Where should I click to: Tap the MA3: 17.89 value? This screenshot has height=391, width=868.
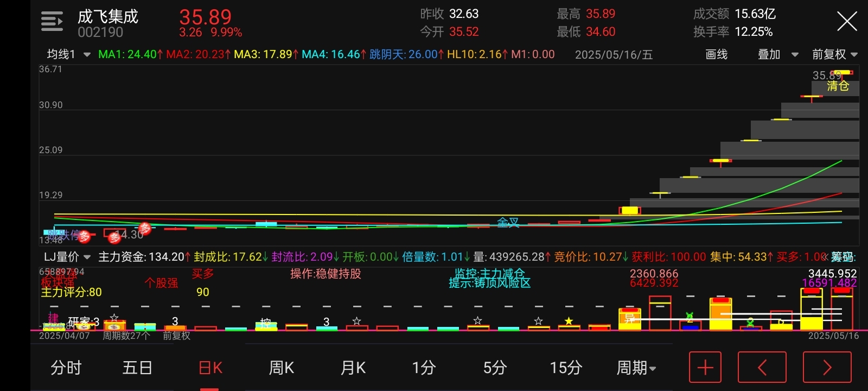[266, 54]
